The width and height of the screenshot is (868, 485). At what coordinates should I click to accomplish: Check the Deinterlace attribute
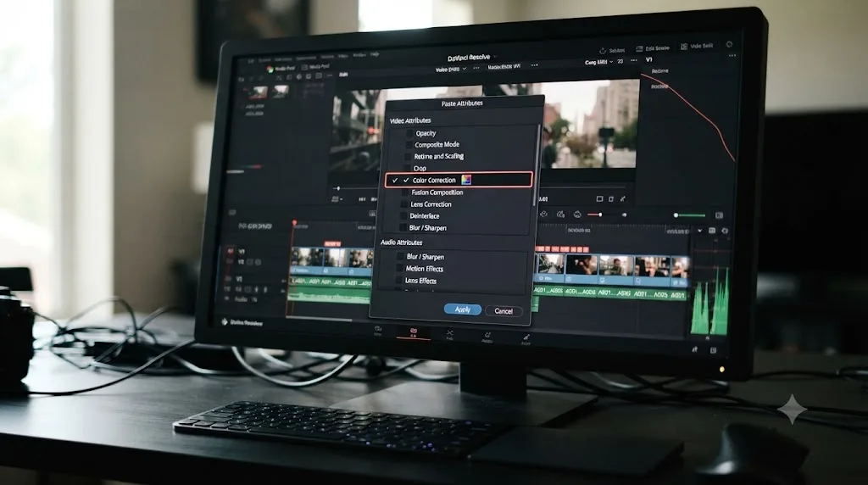(x=403, y=216)
